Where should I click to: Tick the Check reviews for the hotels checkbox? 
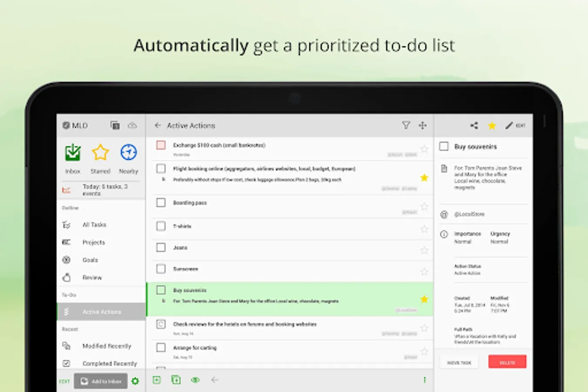point(161,324)
